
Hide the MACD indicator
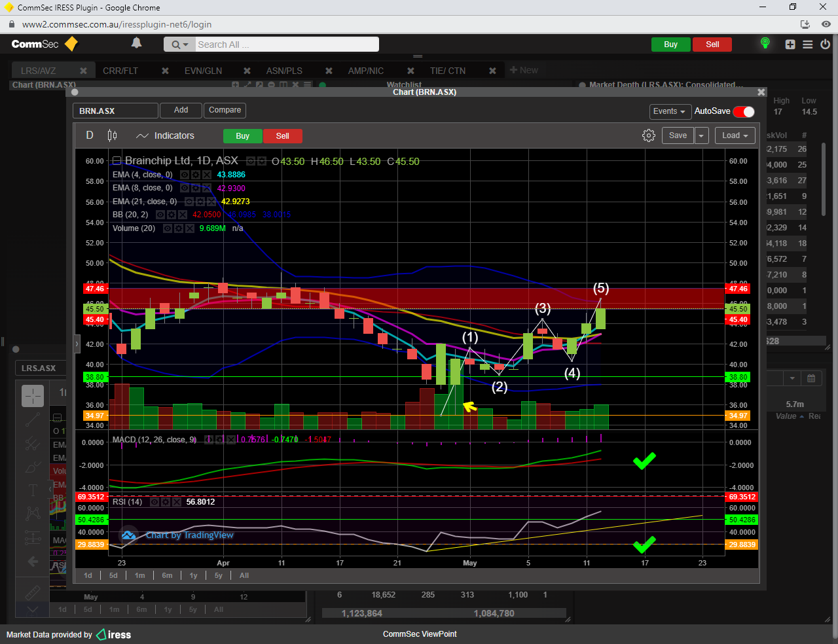coord(209,439)
